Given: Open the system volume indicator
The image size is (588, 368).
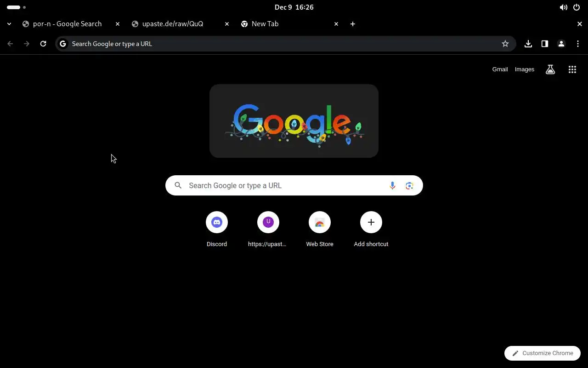Looking at the screenshot, I should tap(563, 7).
